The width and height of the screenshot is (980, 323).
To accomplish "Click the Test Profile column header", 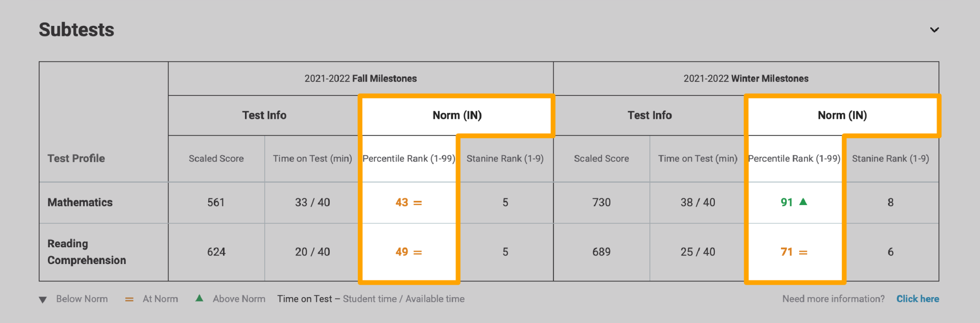I will pos(76,158).
